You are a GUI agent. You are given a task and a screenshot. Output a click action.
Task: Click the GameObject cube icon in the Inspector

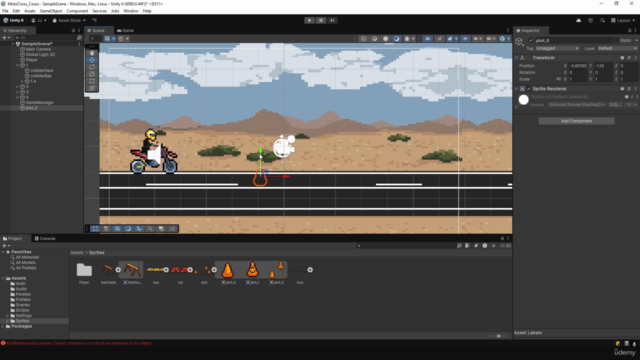519,42
